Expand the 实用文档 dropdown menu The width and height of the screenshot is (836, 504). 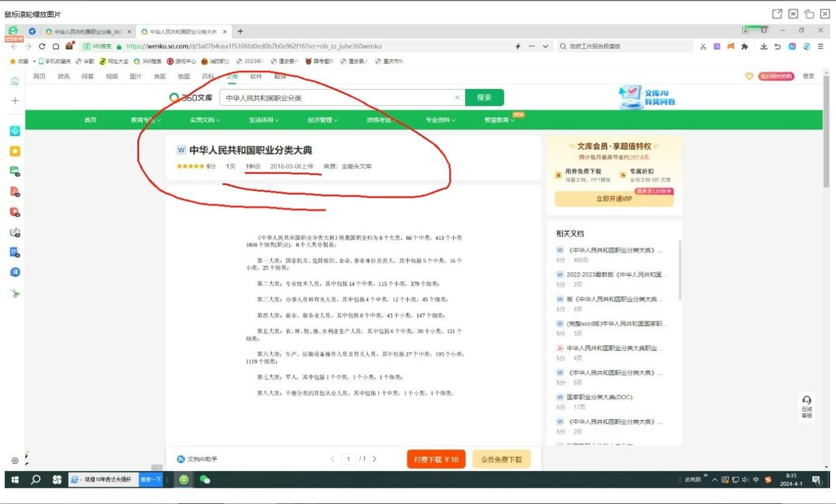(x=205, y=120)
